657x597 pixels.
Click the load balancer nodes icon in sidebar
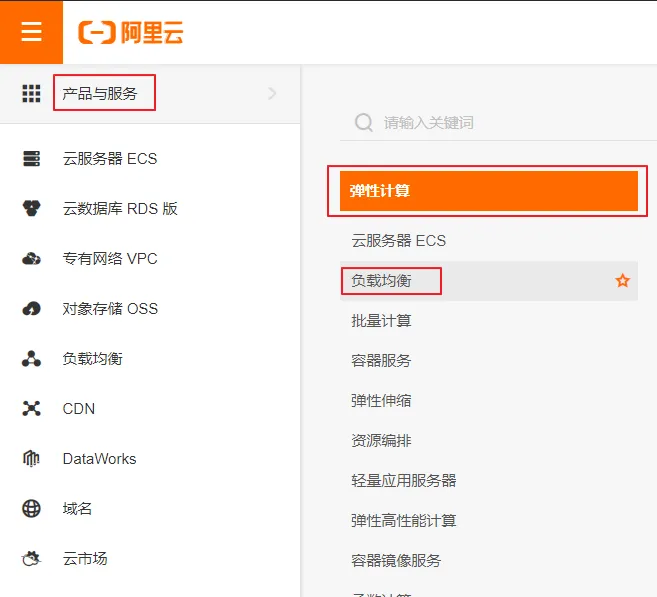pyautogui.click(x=31, y=359)
